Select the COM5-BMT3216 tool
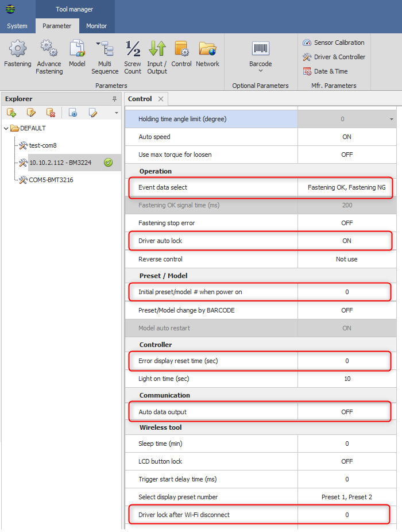 (51, 180)
